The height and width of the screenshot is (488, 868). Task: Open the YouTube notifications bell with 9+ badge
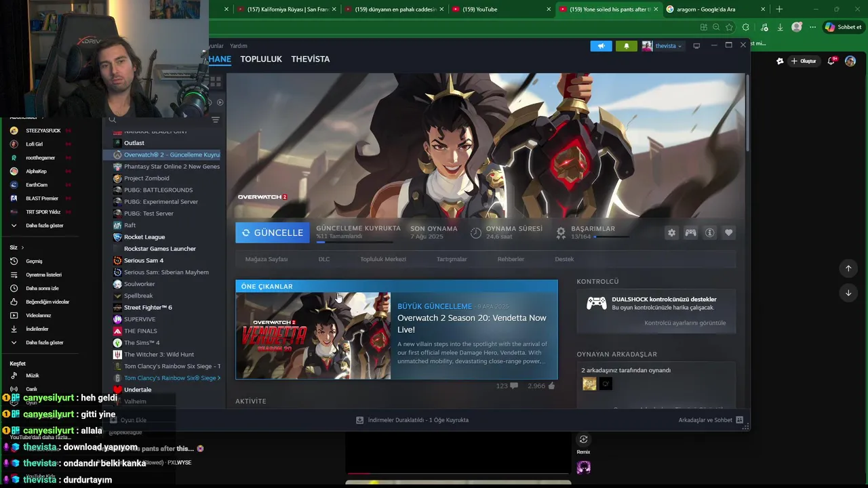pos(832,61)
